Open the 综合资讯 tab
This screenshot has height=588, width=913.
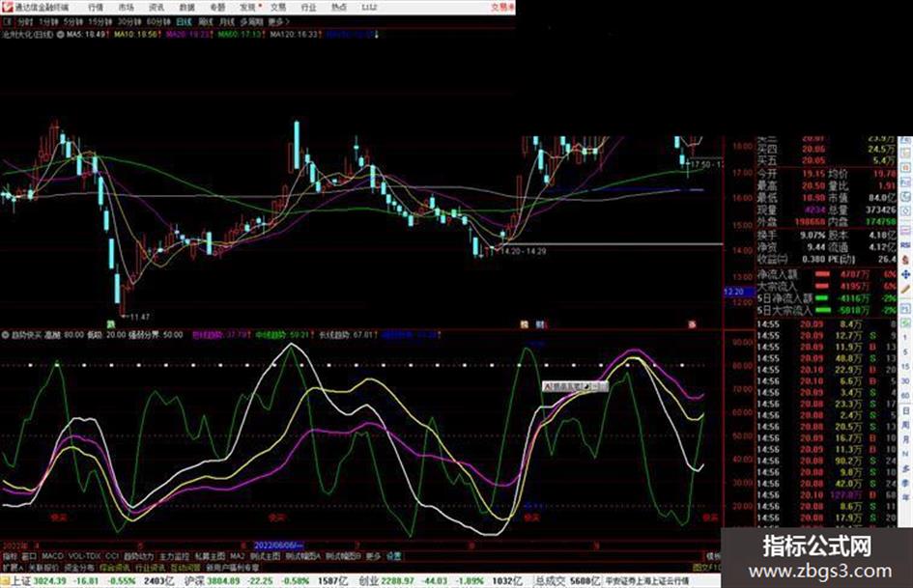[115, 567]
